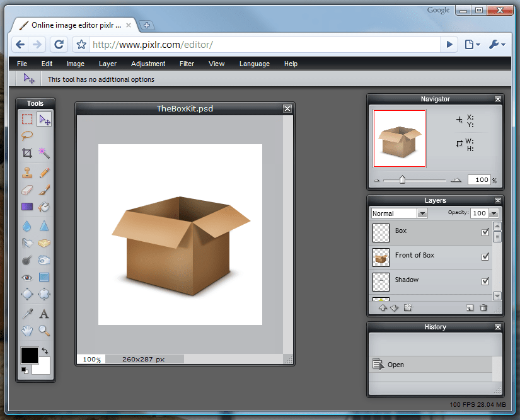Select the Red Eye Reduction tool
The height and width of the screenshot is (420, 520).
(x=27, y=277)
